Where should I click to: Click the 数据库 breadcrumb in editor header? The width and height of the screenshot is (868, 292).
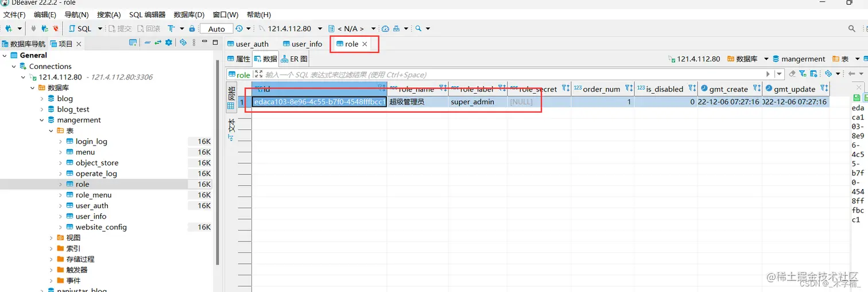(742, 59)
